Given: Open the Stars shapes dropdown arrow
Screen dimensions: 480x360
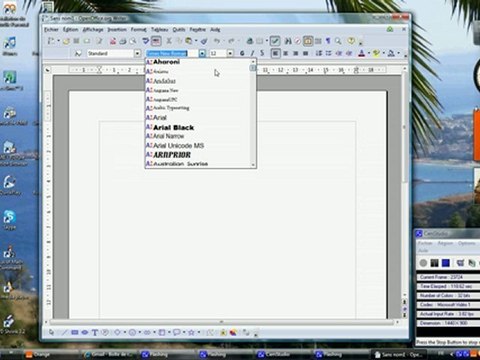Looking at the screenshot, I should coord(199,332).
